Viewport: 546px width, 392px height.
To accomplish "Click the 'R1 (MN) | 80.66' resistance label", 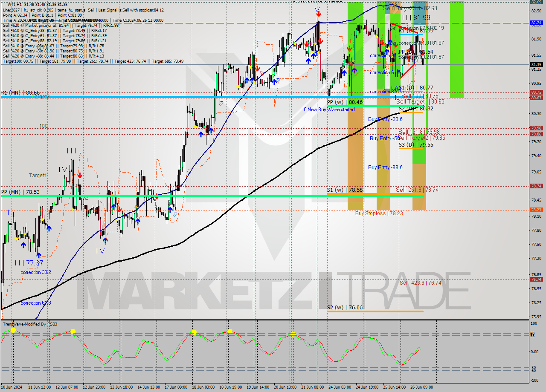I will (20, 92).
